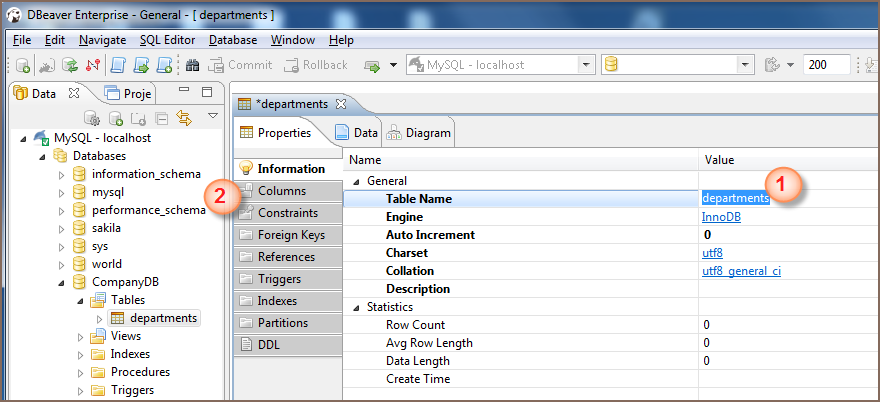Click the binoculars search icon
The image size is (880, 402).
[x=193, y=65]
